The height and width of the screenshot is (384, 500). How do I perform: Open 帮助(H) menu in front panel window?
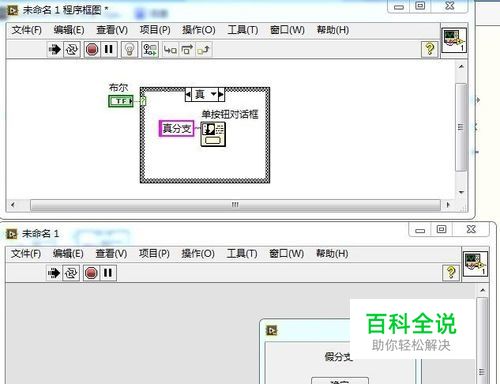(332, 254)
